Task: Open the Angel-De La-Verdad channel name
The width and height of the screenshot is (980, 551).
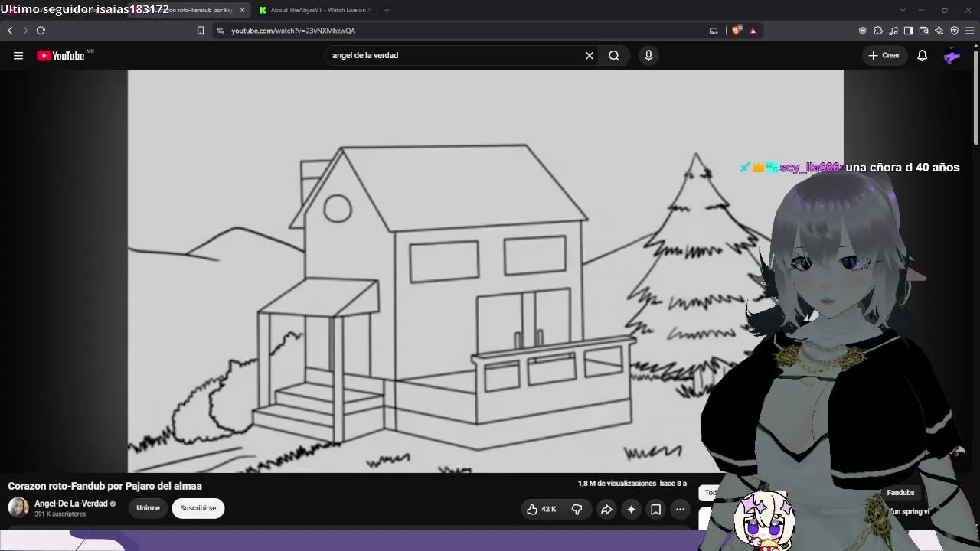Action: pos(70,504)
